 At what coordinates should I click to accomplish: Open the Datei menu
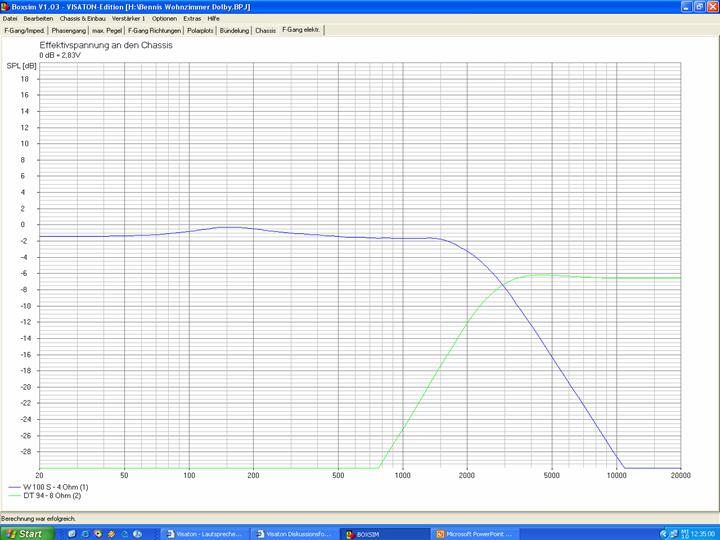click(x=11, y=18)
